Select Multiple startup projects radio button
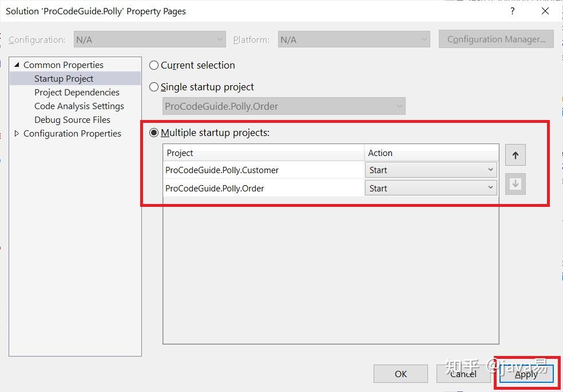Image resolution: width=563 pixels, height=392 pixels. [x=154, y=133]
